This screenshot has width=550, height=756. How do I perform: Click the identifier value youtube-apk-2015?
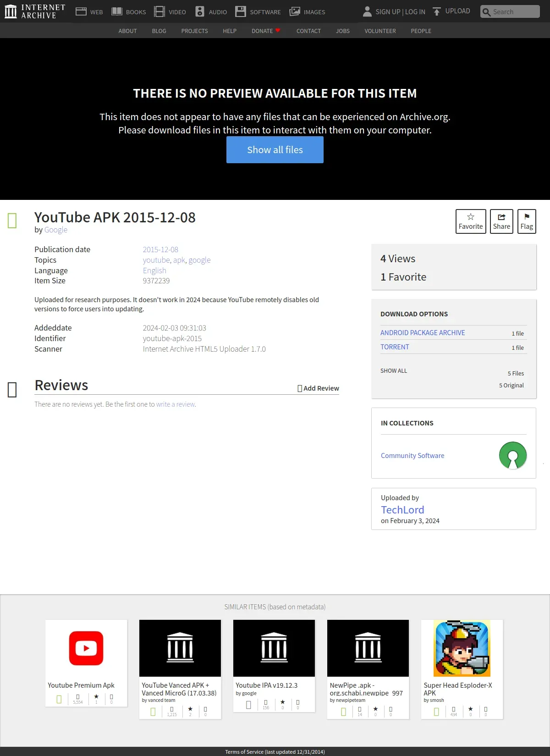point(172,338)
